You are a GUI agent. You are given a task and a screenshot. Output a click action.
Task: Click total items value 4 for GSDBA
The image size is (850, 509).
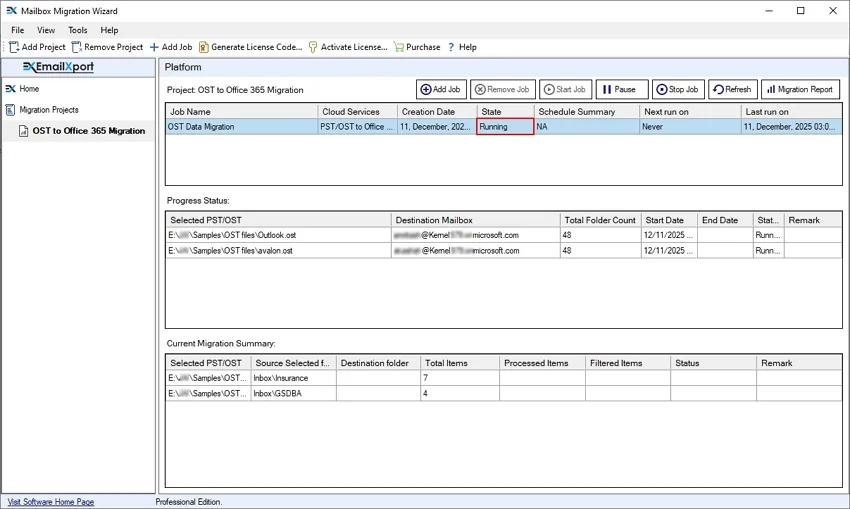pos(460,393)
